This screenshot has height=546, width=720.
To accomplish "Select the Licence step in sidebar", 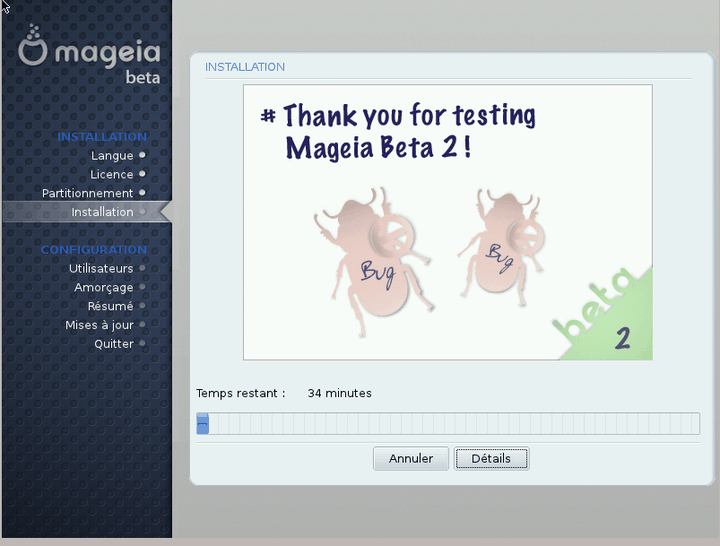I will coord(112,174).
